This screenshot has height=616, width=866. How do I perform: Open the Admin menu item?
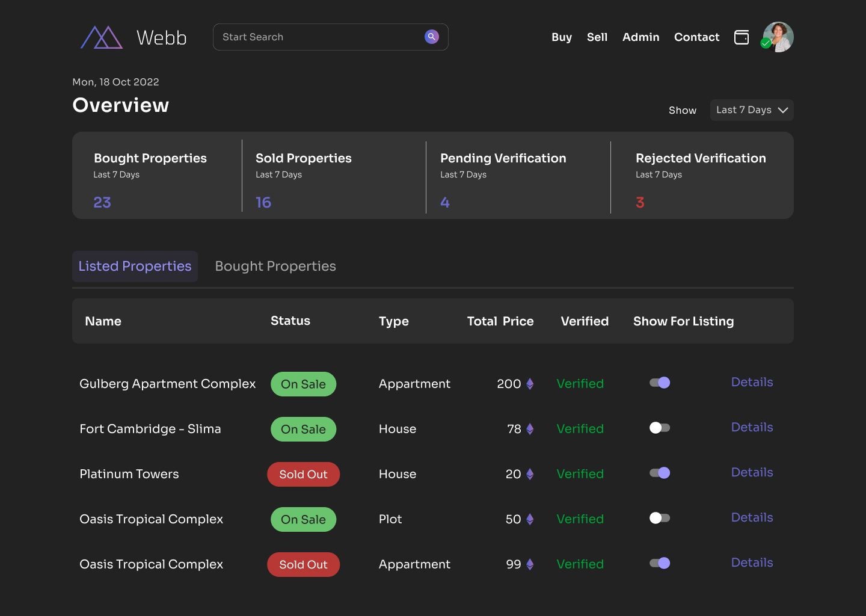tap(640, 37)
